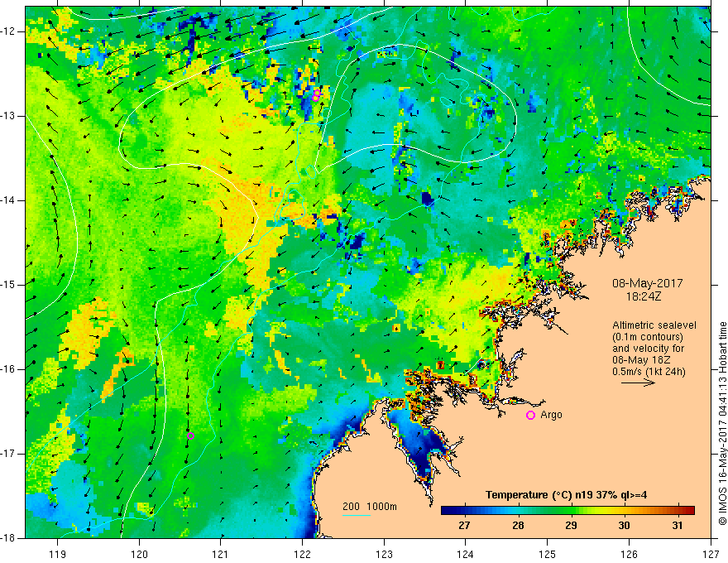Click the longitude label '123'
This screenshot has width=728, height=563.
(x=384, y=555)
